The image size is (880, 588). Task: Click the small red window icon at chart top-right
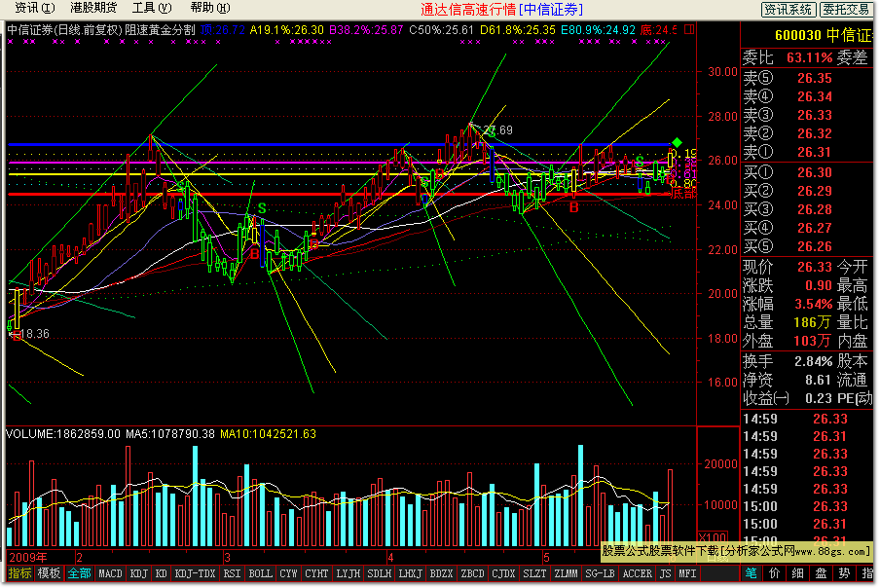tap(689, 28)
